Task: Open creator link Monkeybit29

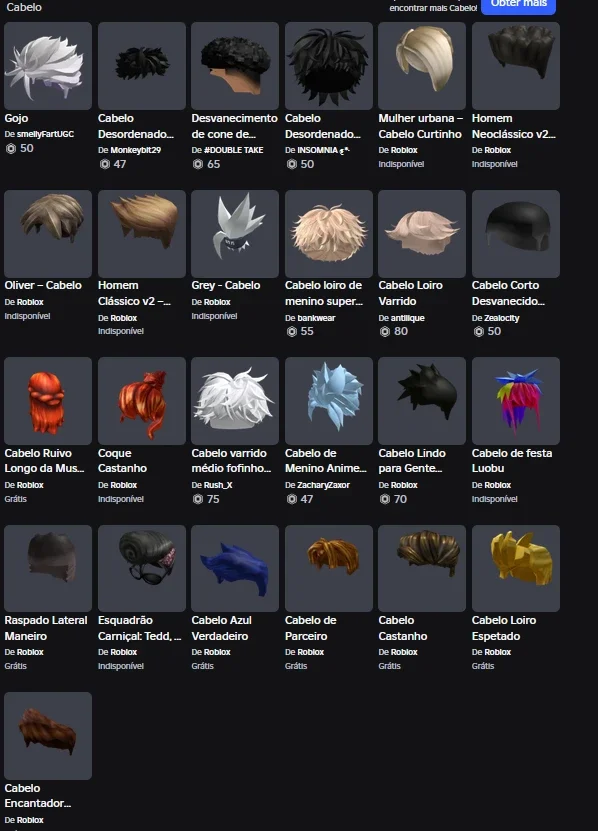Action: (x=135, y=150)
